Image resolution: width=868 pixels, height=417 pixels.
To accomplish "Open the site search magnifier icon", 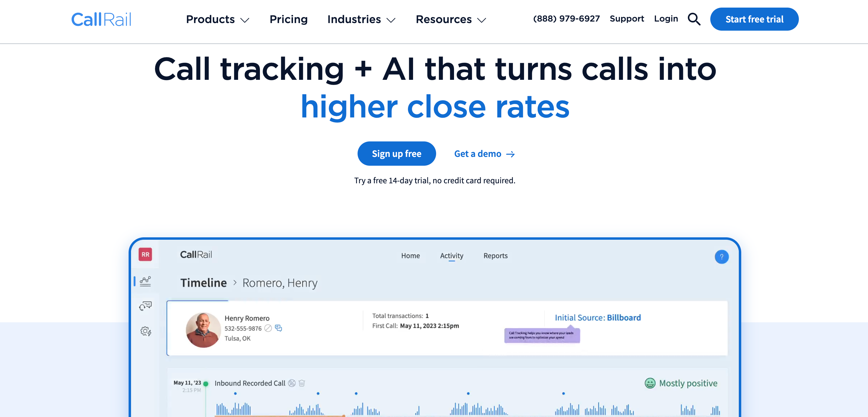I will (x=694, y=19).
